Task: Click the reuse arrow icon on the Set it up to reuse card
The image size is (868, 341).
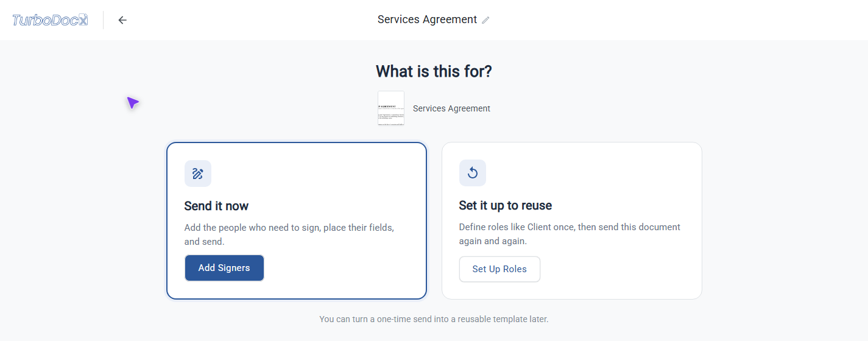Action: (x=472, y=173)
